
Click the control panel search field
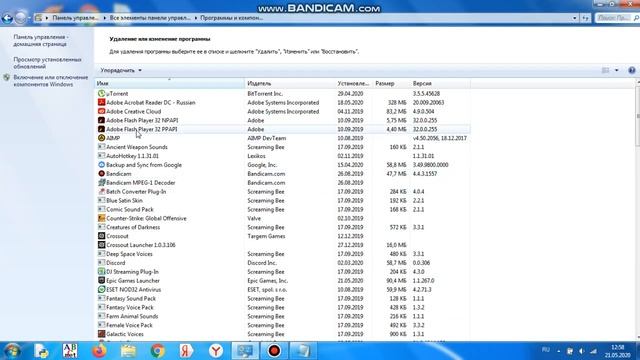617,18
